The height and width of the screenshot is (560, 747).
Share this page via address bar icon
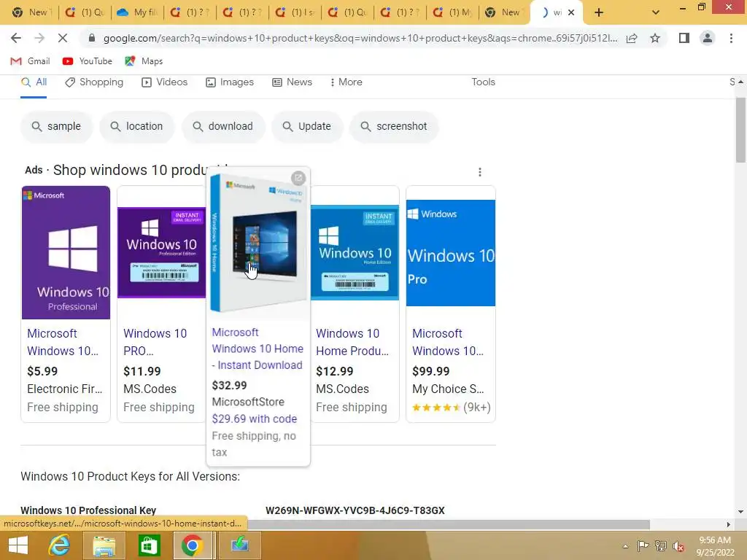[x=632, y=38]
